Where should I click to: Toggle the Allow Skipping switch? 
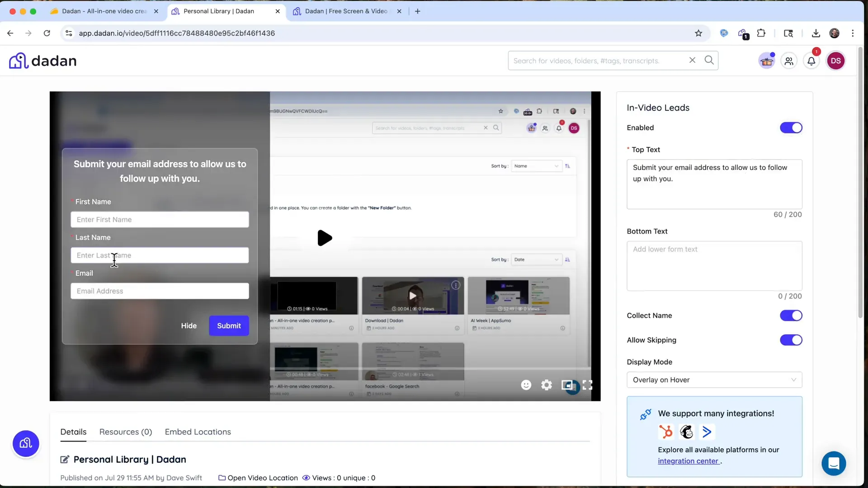click(791, 340)
